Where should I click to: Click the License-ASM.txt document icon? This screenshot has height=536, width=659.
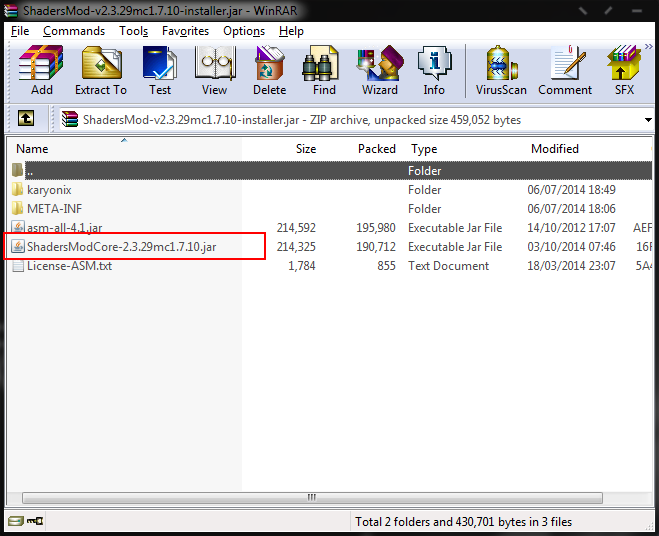(18, 266)
